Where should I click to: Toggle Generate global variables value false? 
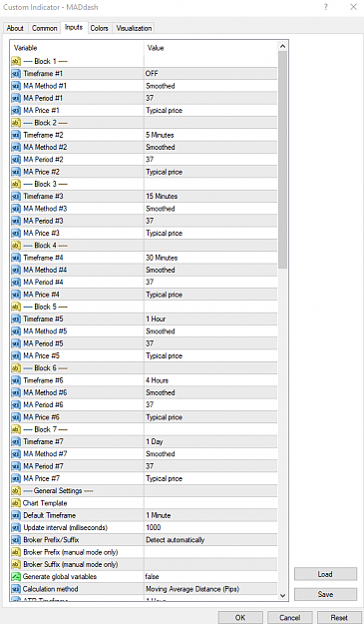[x=210, y=577]
